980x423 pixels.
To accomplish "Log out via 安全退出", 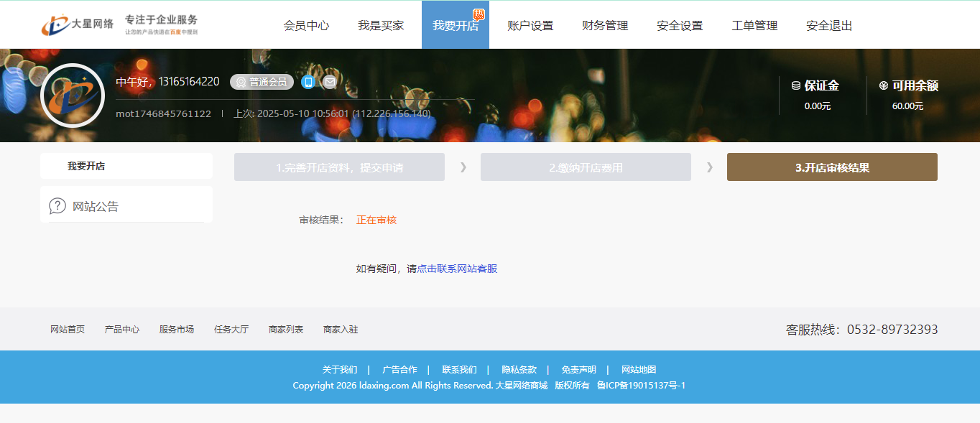I will 829,25.
